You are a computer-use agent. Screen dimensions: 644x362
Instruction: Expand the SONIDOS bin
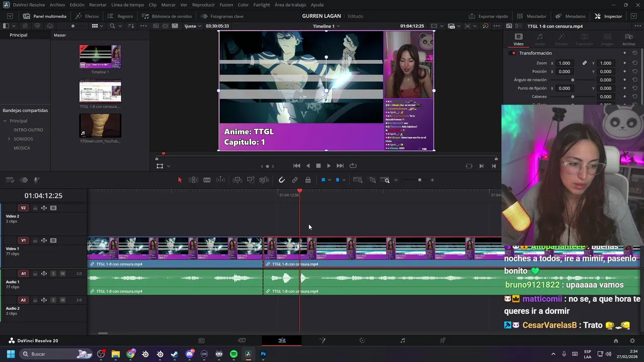pyautogui.click(x=9, y=139)
